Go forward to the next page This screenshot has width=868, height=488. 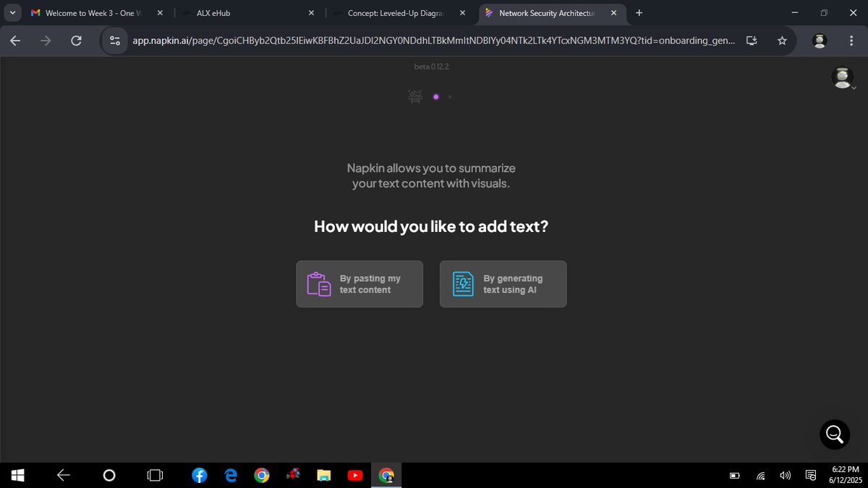click(x=46, y=41)
